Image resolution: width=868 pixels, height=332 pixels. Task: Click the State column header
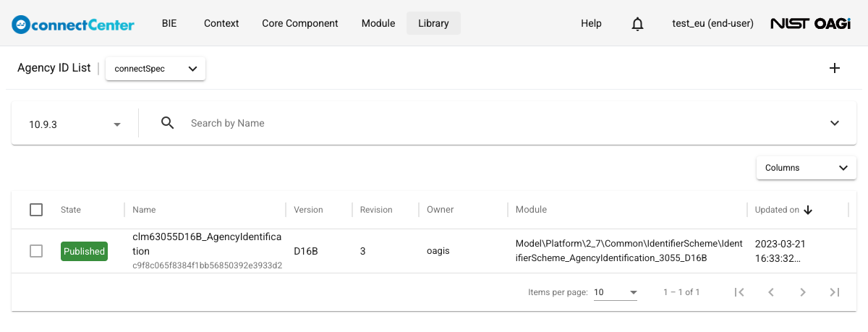[71, 210]
